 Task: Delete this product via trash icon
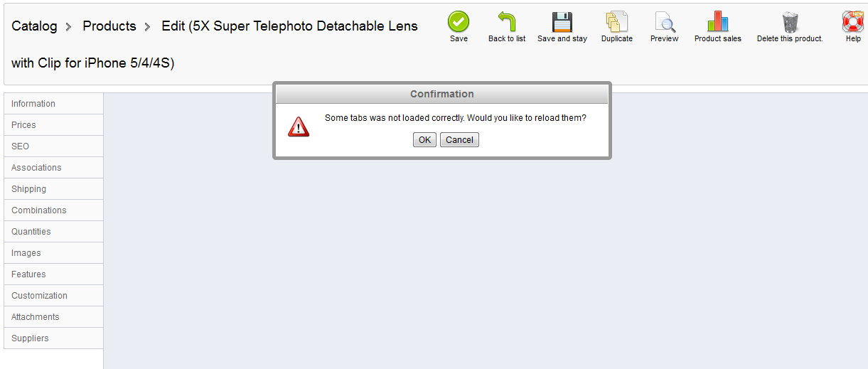point(790,22)
